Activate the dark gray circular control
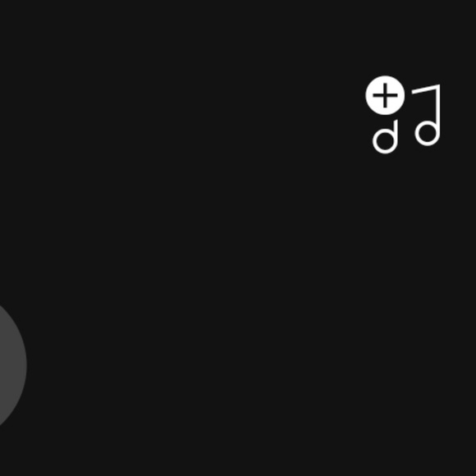476x476 pixels. 12,366
